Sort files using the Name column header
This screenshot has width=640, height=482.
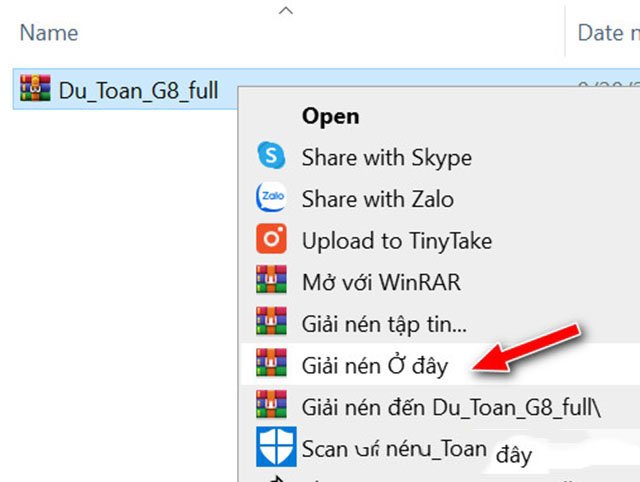[x=49, y=33]
